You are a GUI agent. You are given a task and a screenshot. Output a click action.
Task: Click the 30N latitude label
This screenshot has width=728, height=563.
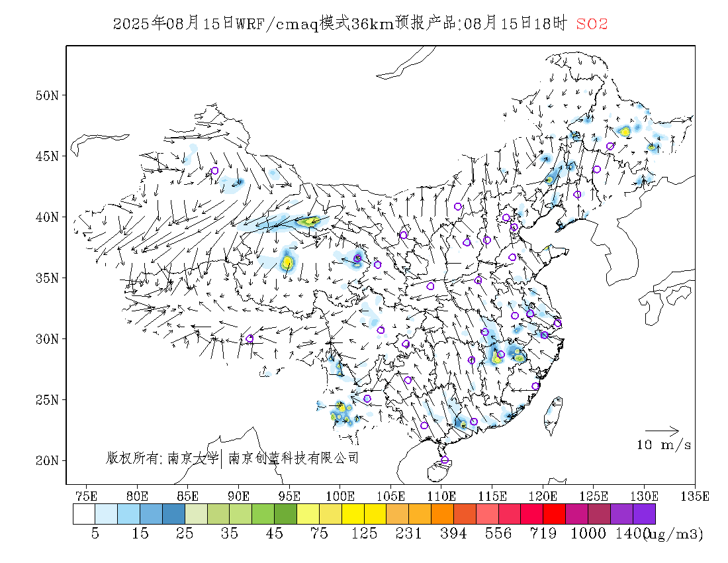click(48, 339)
